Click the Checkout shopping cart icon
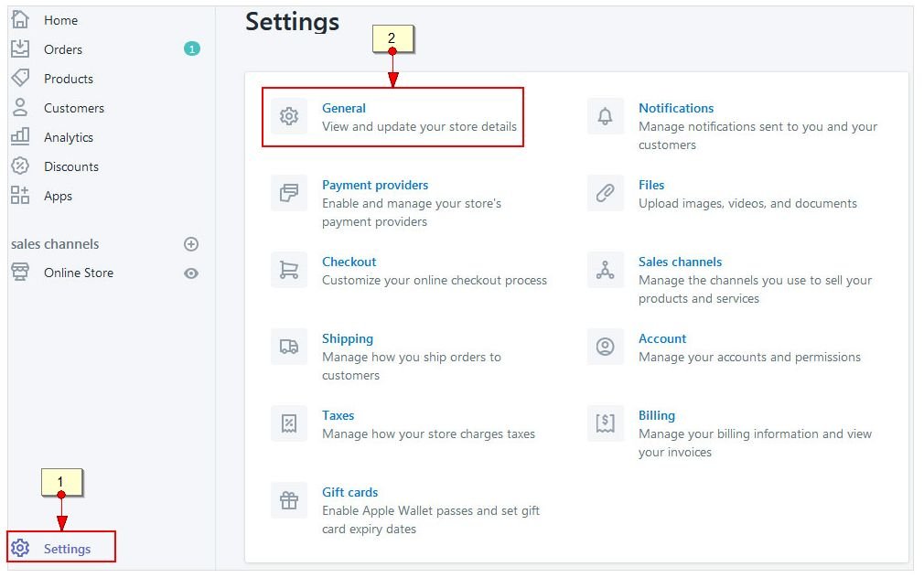The image size is (924, 578). pos(289,270)
